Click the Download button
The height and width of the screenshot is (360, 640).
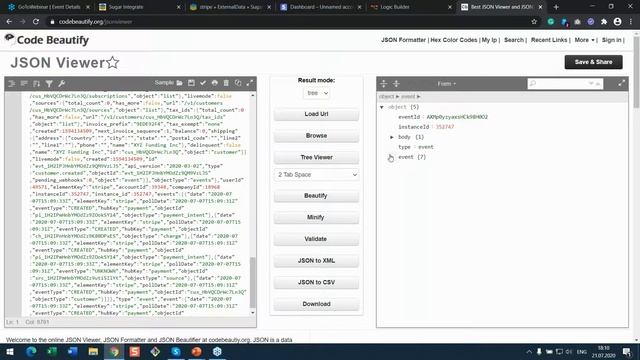point(316,304)
